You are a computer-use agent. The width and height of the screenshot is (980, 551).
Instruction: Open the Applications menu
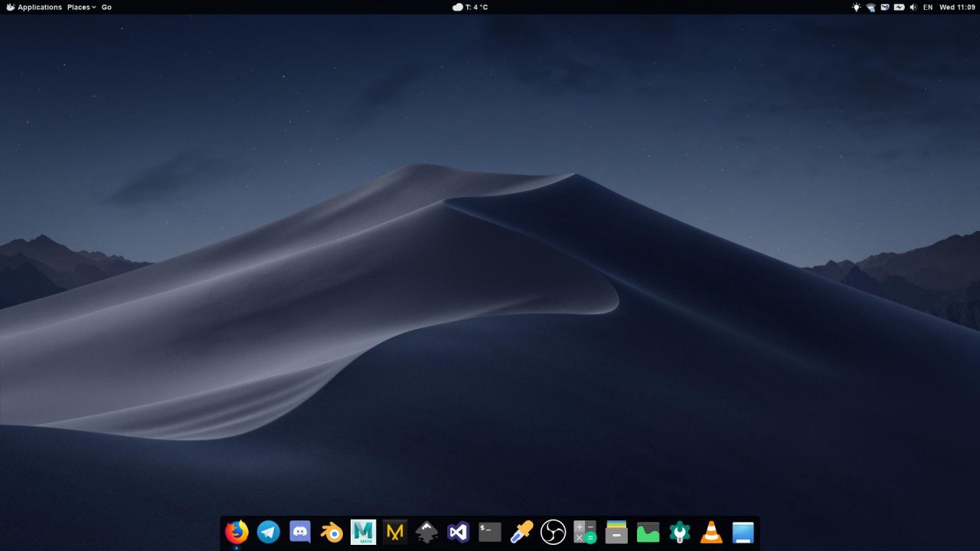pyautogui.click(x=34, y=7)
